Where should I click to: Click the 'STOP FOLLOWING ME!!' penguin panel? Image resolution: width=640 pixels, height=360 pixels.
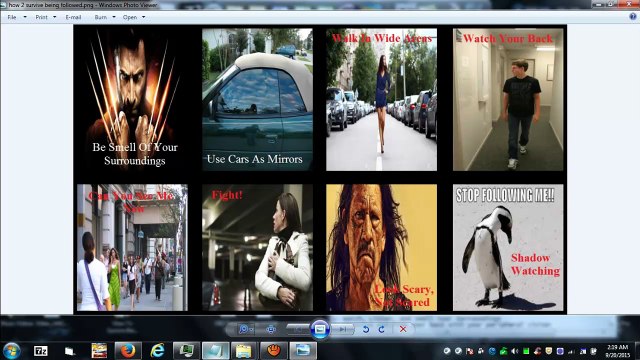tap(508, 247)
